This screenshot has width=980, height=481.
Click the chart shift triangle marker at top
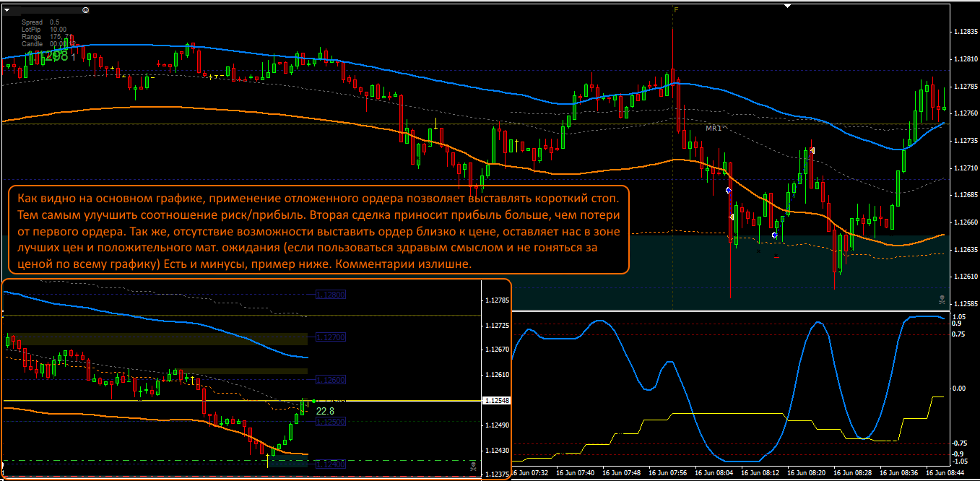[789, 6]
